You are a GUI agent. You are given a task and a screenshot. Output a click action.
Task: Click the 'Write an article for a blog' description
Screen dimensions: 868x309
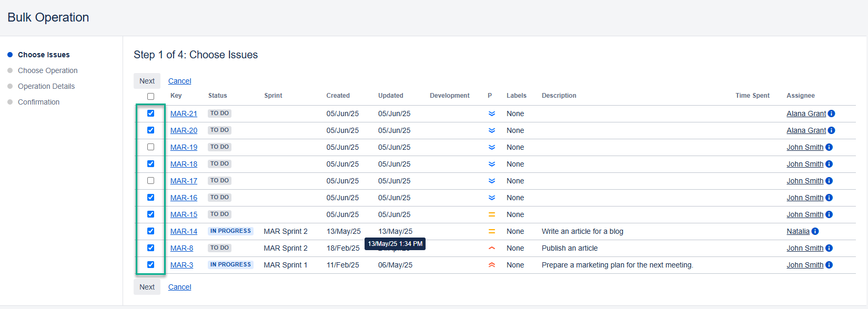point(582,231)
